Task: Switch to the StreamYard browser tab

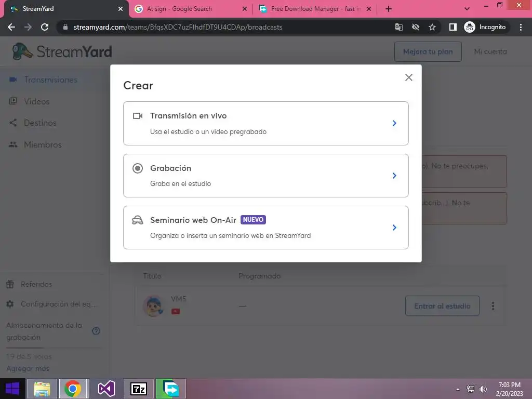Action: coord(64,9)
